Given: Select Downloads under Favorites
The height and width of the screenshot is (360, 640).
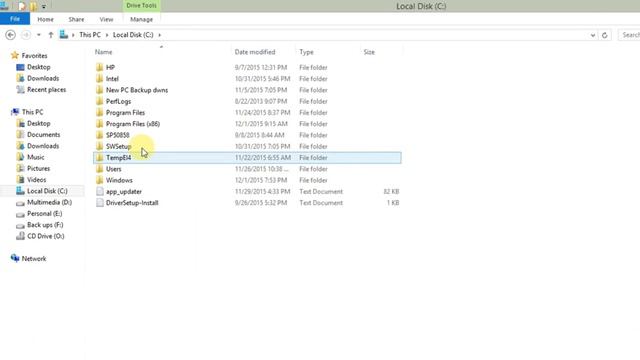Looking at the screenshot, I should (x=43, y=78).
